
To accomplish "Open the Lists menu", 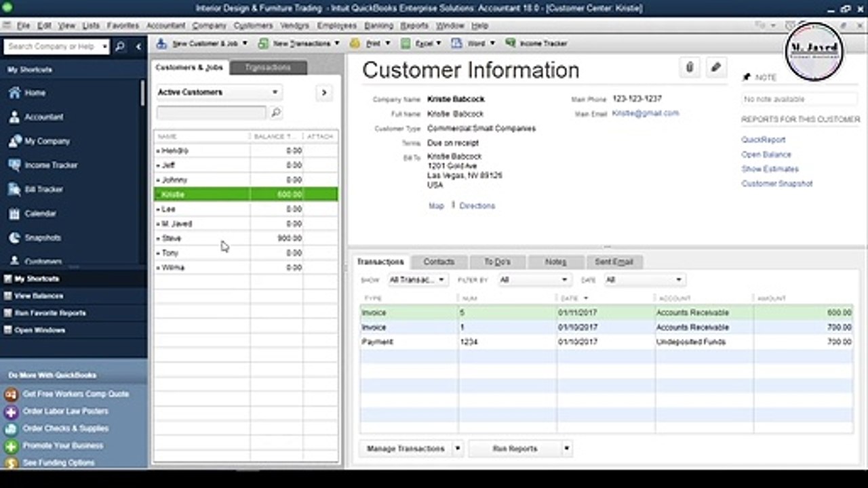I will 91,26.
